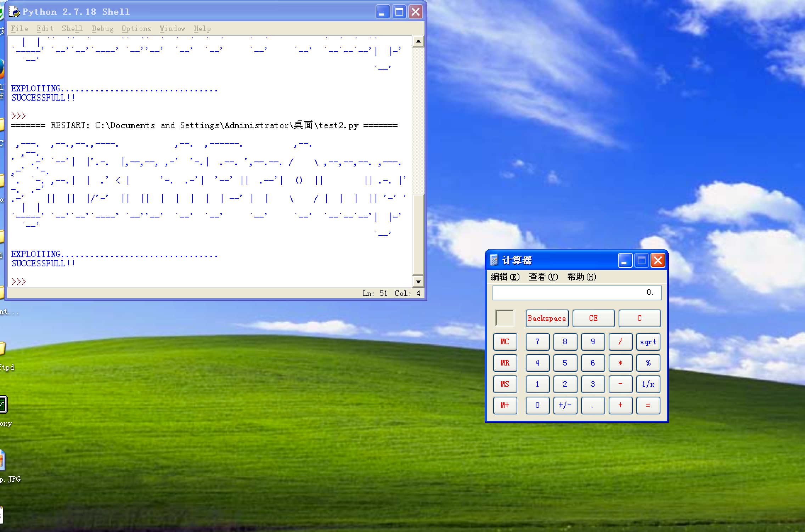Image resolution: width=805 pixels, height=532 pixels.
Task: Click the Backspace button in calculator
Action: 547,318
